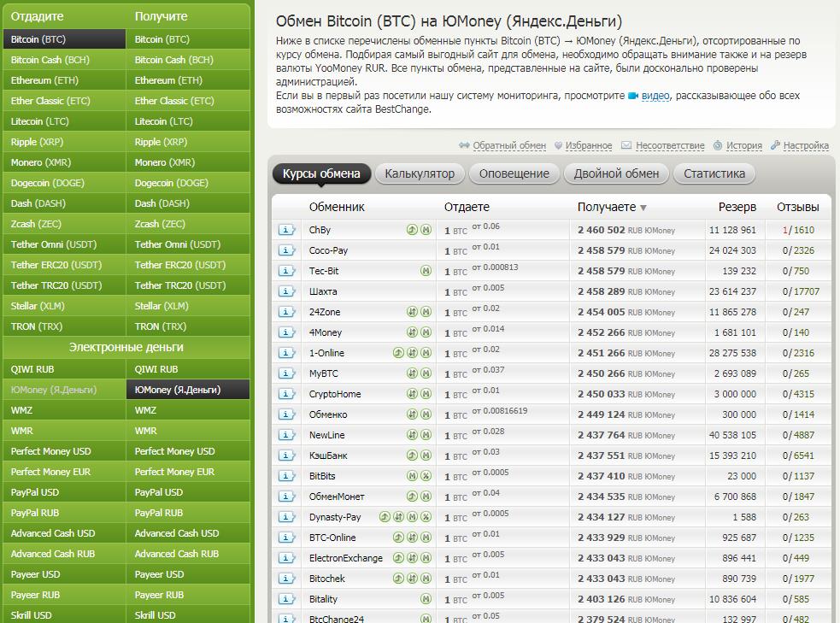Open info icon for CryptoHome row
Image resolution: width=840 pixels, height=623 pixels.
coord(286,394)
